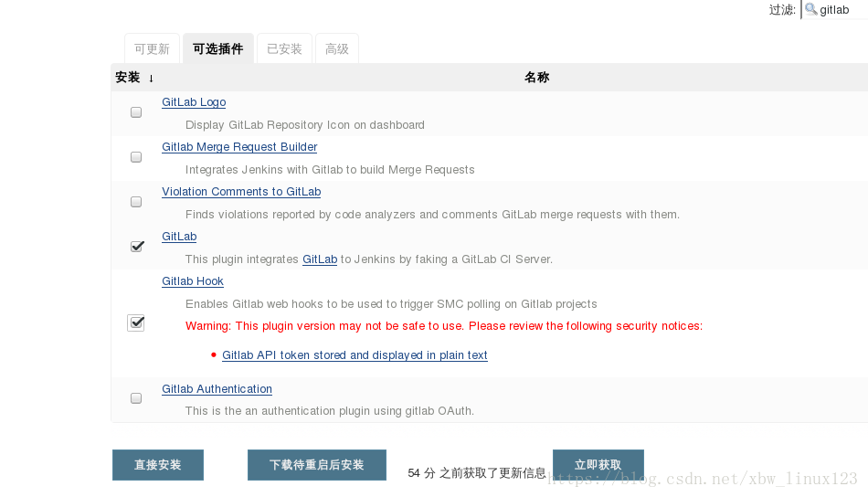Open the Gitlab Authentication plugin link
Image resolution: width=868 pixels, height=497 pixels.
217,389
